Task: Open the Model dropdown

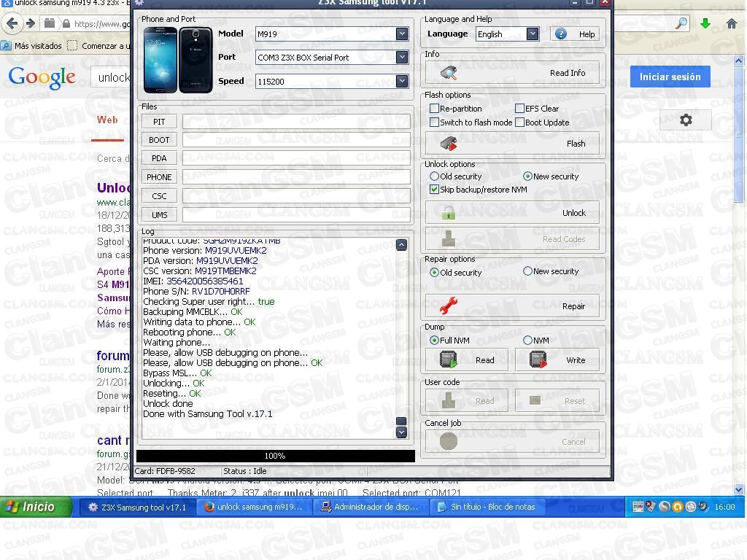Action: [402, 34]
